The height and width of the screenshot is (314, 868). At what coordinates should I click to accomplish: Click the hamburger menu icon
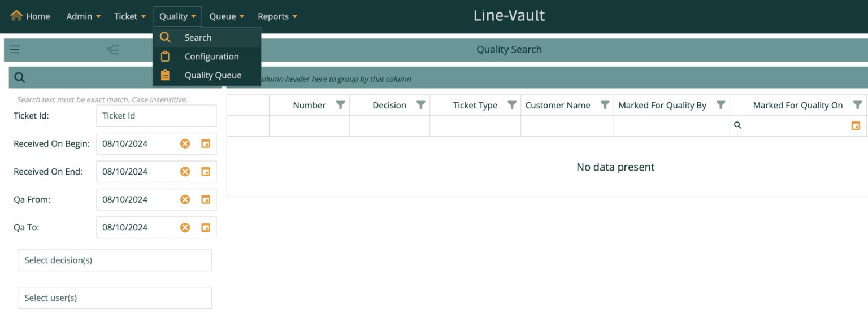15,50
